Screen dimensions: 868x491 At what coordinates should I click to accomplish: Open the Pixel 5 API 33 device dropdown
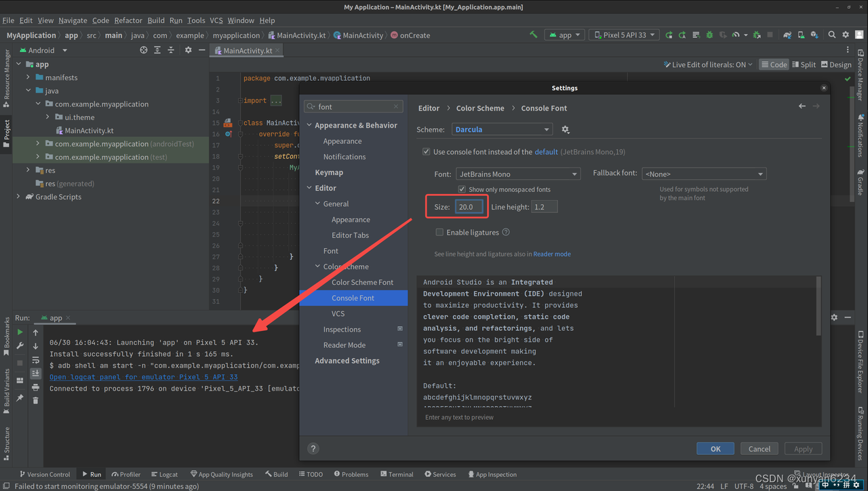click(624, 35)
